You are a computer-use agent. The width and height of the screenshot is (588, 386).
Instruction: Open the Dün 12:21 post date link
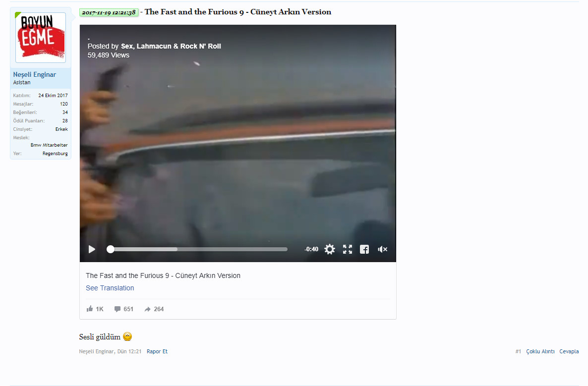pos(129,351)
